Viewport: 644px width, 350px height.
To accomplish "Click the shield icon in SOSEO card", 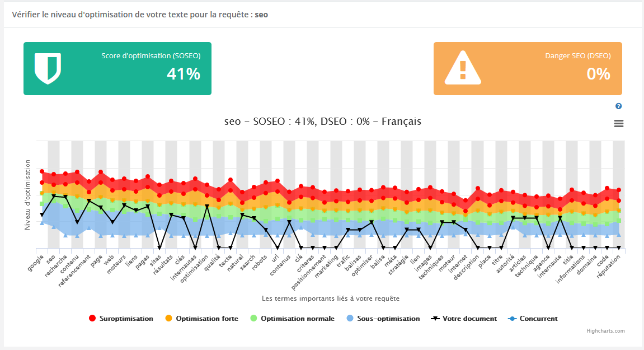I will (48, 68).
